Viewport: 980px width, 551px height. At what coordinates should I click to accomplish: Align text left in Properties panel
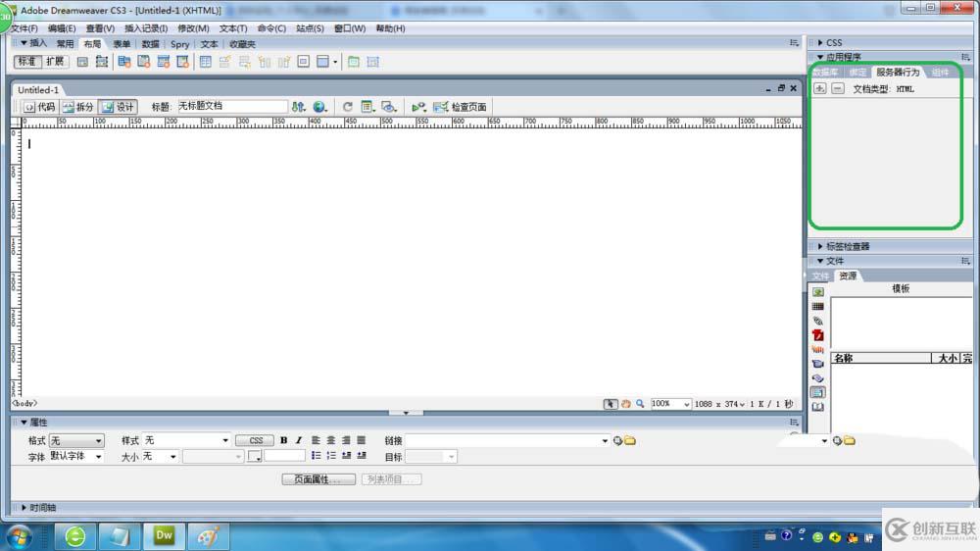316,440
